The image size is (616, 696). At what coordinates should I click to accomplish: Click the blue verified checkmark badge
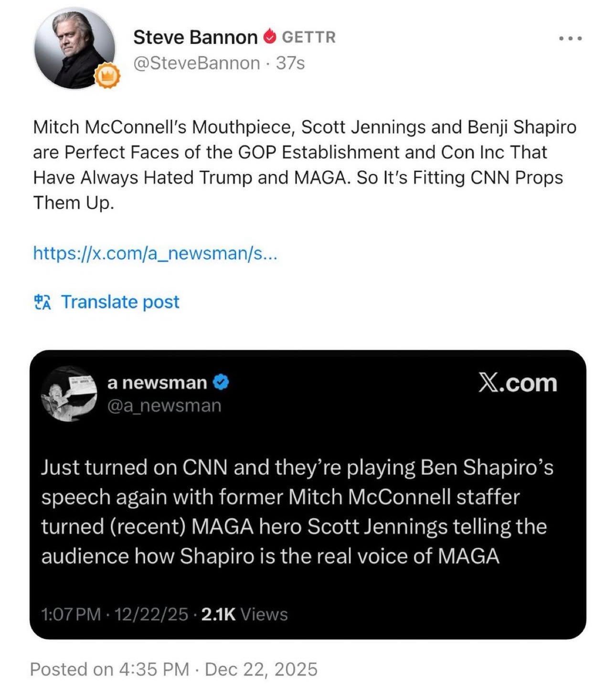pyautogui.click(x=221, y=383)
